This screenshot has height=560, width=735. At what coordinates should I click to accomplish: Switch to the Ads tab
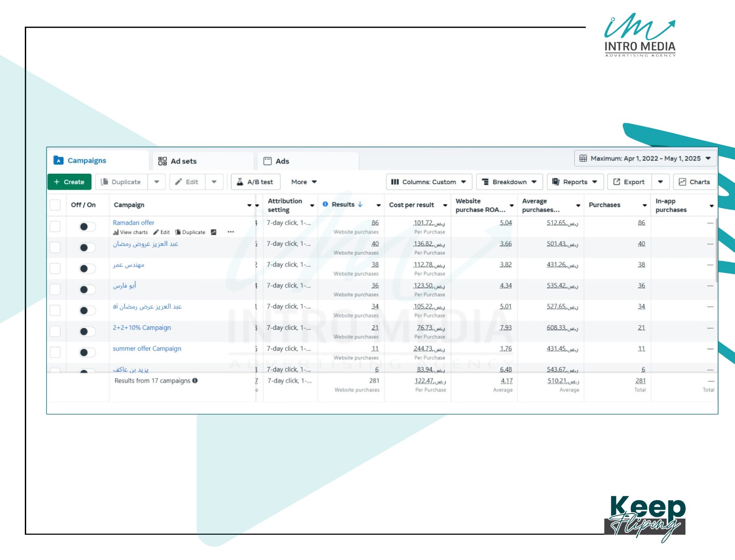[308, 161]
